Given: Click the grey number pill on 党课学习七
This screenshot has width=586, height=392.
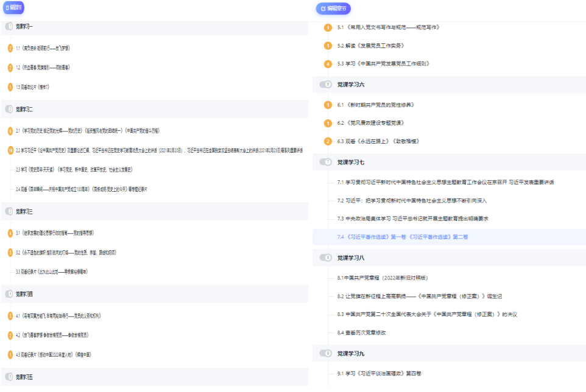Looking at the screenshot, I should [x=326, y=162].
